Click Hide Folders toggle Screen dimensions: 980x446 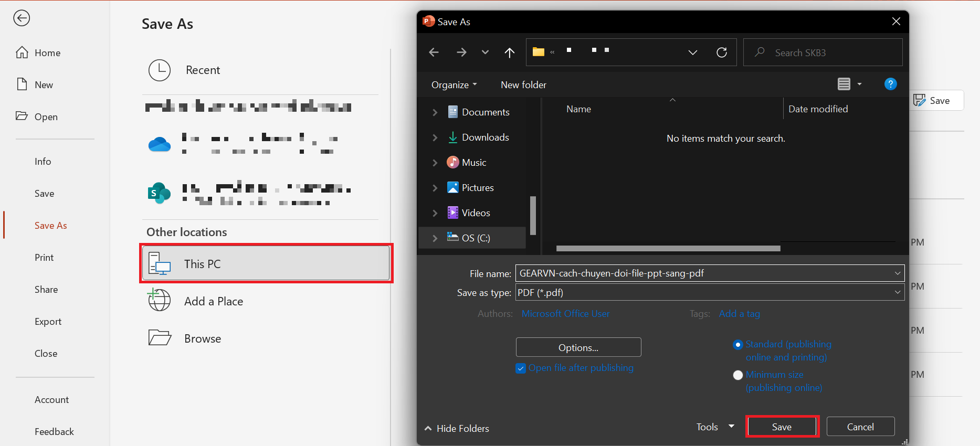pos(457,429)
